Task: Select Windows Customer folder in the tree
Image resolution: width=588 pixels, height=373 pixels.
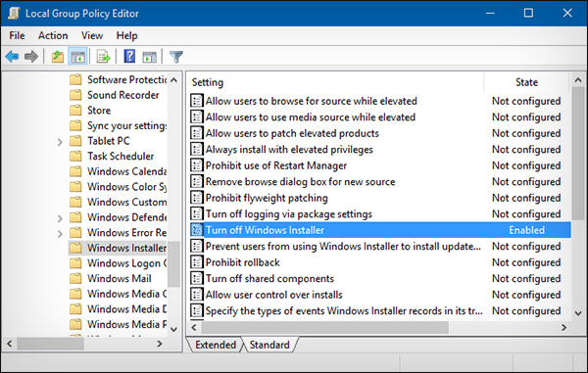Action: click(x=126, y=202)
